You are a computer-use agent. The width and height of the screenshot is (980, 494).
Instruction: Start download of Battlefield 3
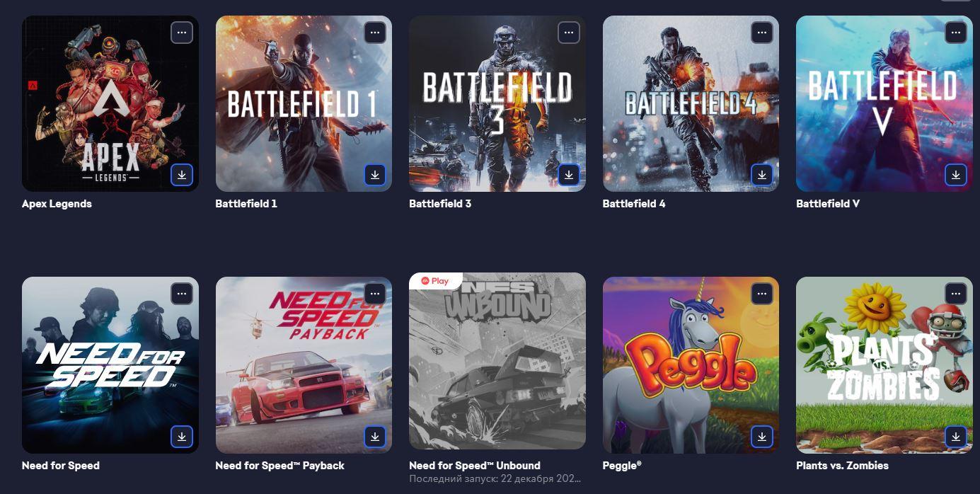click(x=569, y=175)
